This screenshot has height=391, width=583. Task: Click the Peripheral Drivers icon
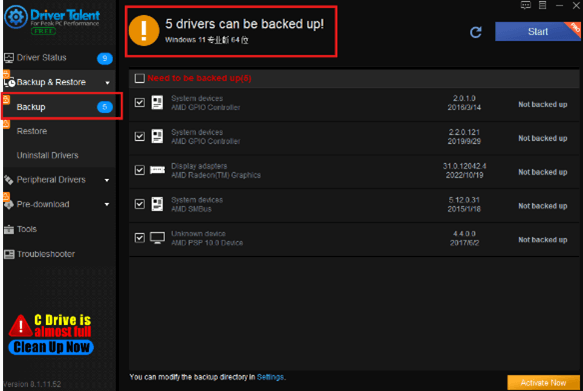[9, 180]
